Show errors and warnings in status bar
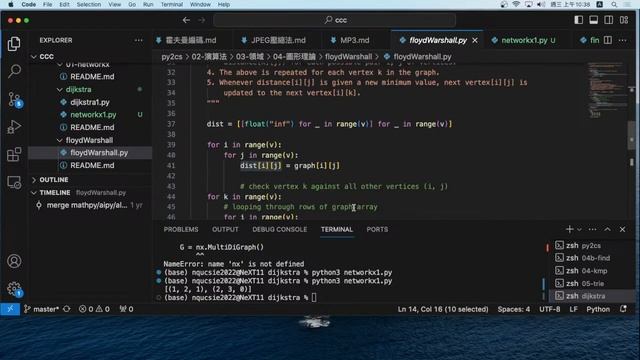The width and height of the screenshot is (640, 360). 94,309
